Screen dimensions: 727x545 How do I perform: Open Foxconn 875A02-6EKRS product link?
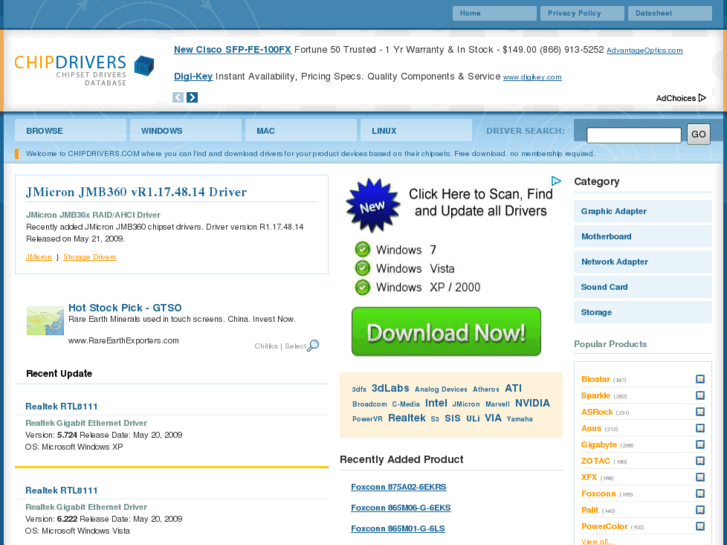click(x=399, y=487)
